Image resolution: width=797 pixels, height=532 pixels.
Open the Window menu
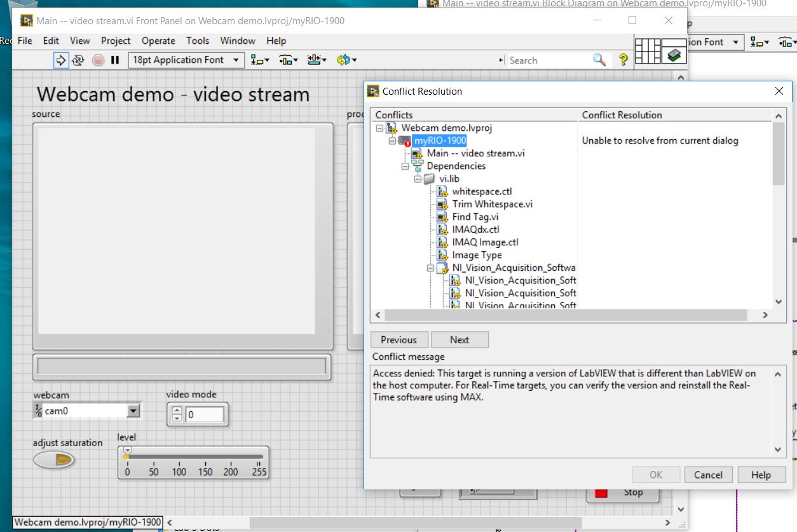click(238, 40)
